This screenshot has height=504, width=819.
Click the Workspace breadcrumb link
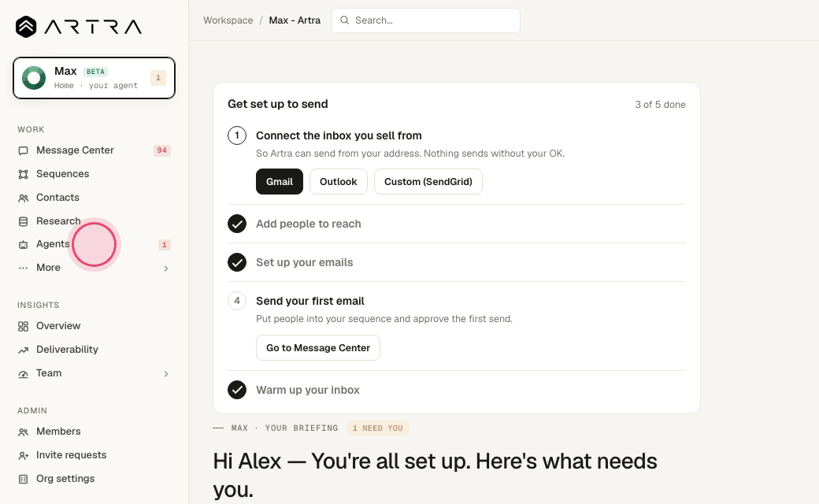[x=228, y=20]
